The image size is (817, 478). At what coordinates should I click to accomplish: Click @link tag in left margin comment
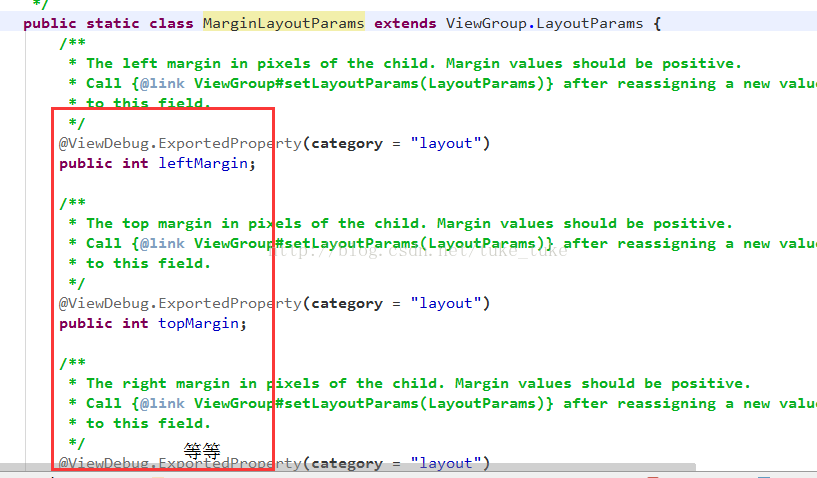162,83
